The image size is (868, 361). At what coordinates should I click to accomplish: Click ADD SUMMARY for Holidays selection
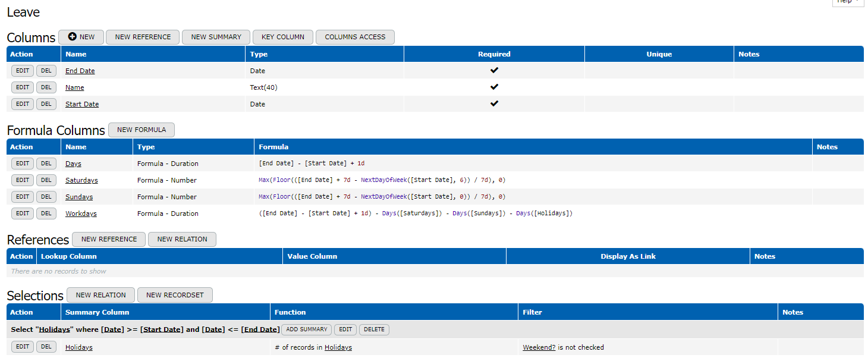pyautogui.click(x=306, y=329)
